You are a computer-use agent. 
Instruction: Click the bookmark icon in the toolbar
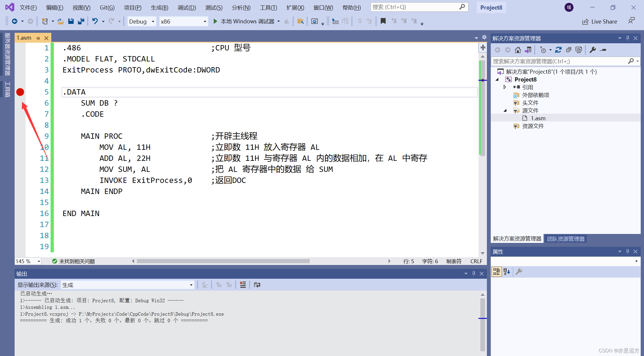pyautogui.click(x=383, y=21)
